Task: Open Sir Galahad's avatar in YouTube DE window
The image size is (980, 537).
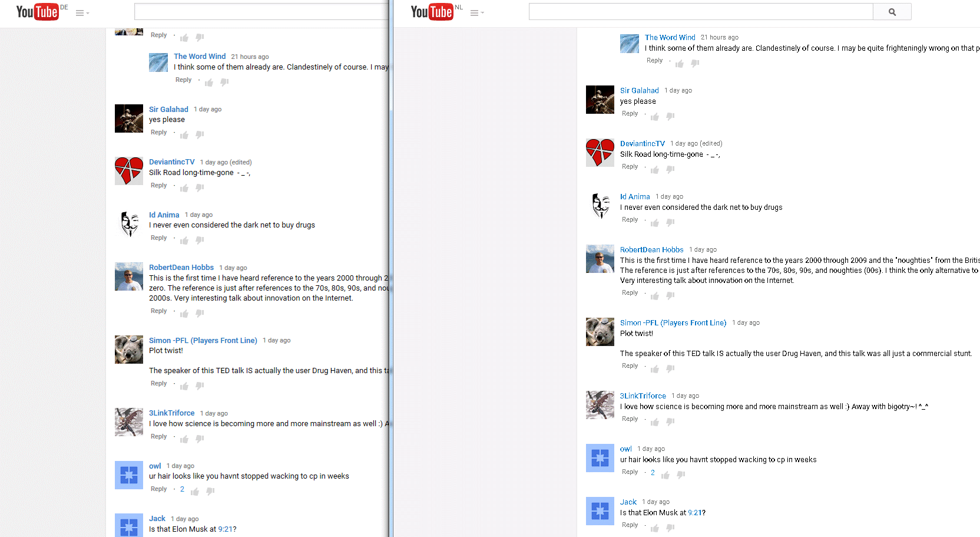Action: coord(129,118)
